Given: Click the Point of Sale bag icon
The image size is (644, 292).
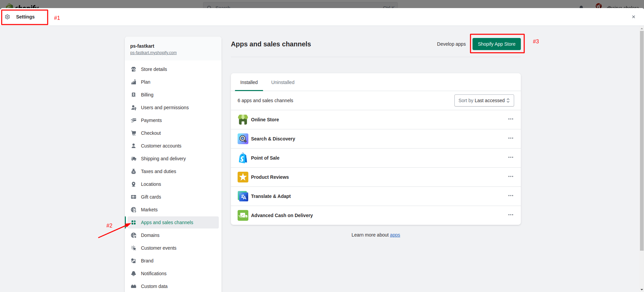Looking at the screenshot, I should click(x=243, y=158).
